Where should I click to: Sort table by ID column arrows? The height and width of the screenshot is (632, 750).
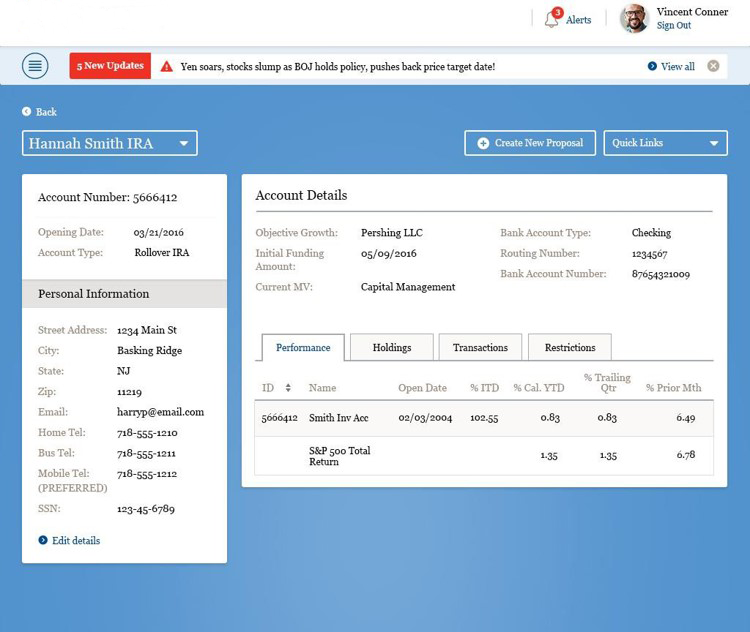(x=288, y=388)
